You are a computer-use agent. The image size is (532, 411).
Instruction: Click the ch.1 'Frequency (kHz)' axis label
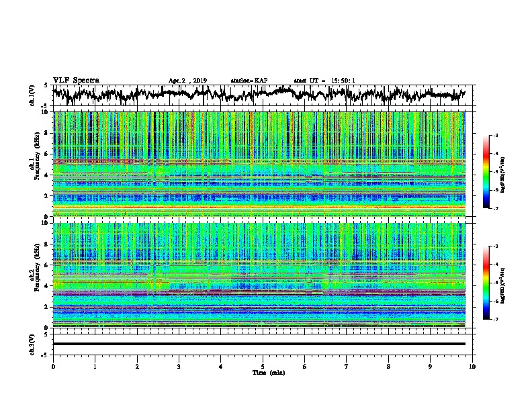click(38, 156)
